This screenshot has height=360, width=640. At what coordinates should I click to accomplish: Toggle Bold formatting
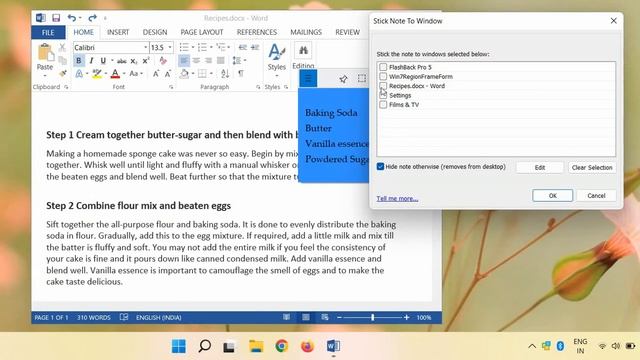pyautogui.click(x=79, y=61)
